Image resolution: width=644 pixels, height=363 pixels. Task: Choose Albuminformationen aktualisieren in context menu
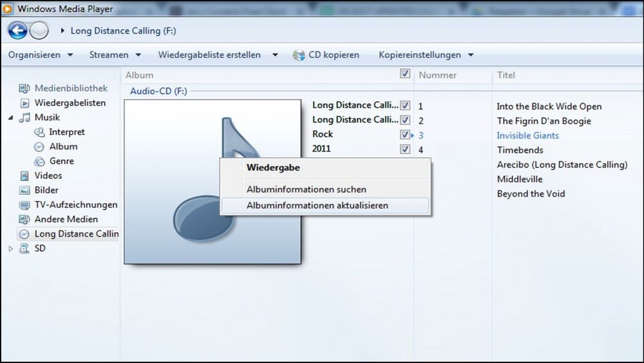[x=326, y=206]
